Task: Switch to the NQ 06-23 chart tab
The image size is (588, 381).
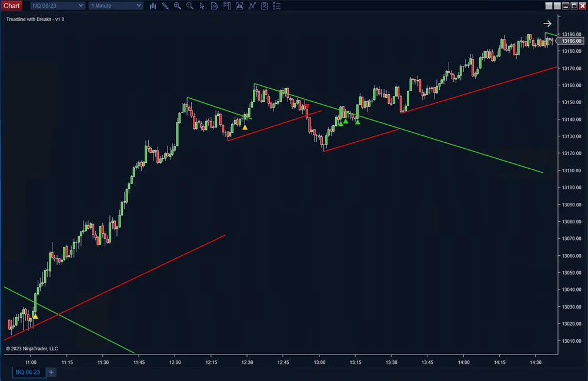Action: [x=29, y=372]
